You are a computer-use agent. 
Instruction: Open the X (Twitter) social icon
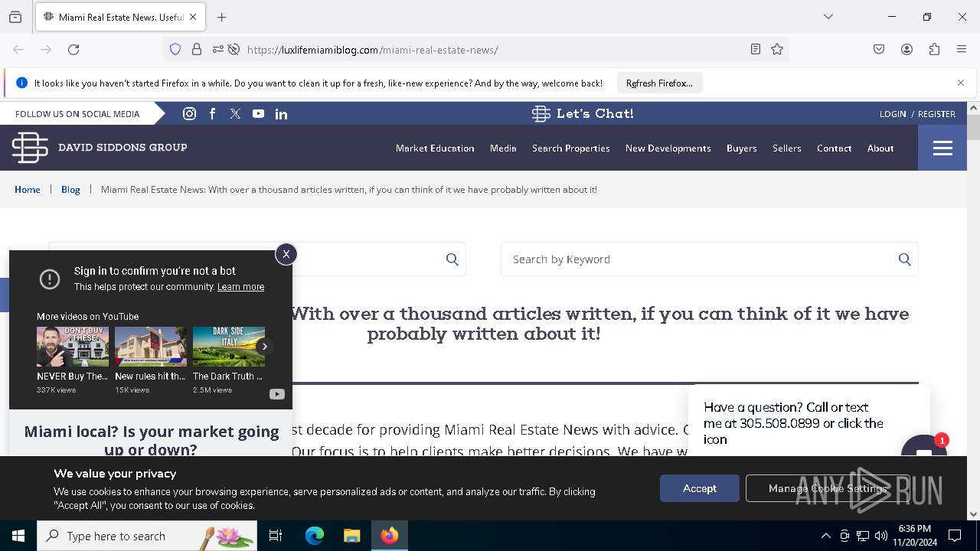click(235, 113)
